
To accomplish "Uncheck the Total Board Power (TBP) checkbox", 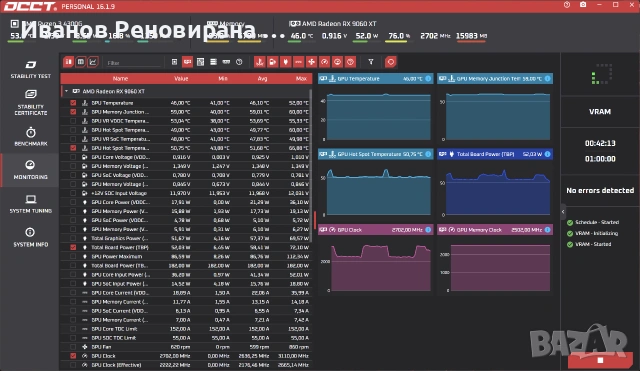I will point(73,247).
